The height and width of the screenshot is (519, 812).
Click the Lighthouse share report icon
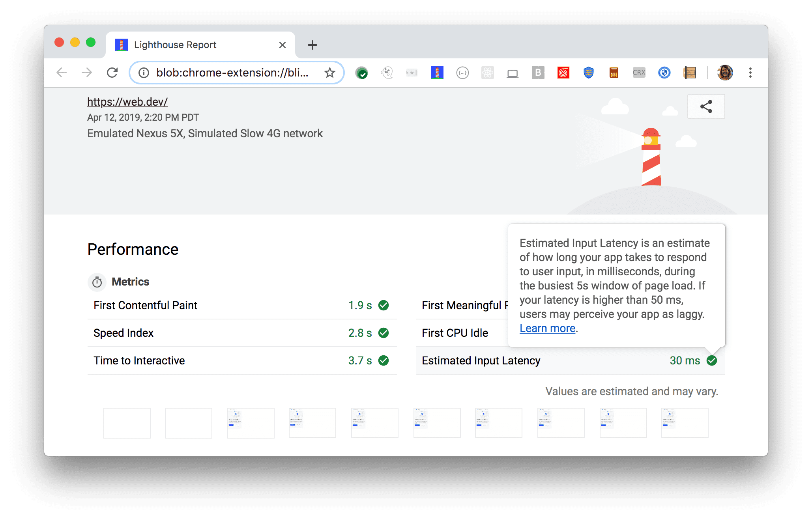tap(706, 107)
